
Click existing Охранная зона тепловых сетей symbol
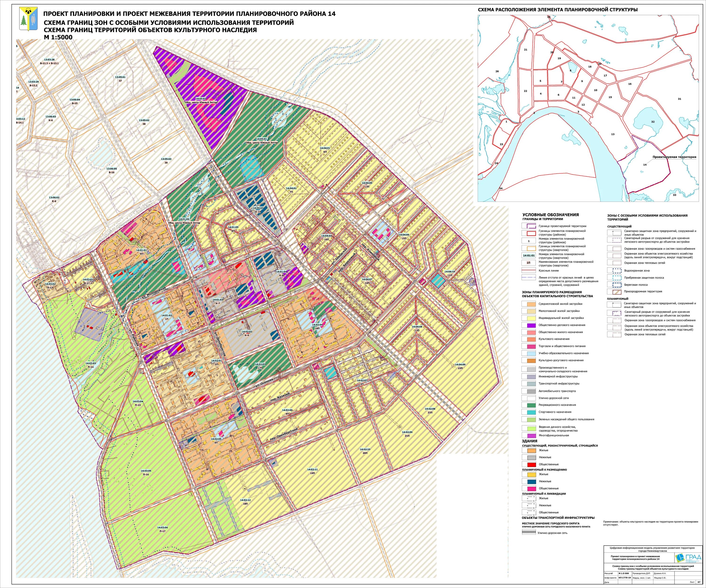point(614,263)
